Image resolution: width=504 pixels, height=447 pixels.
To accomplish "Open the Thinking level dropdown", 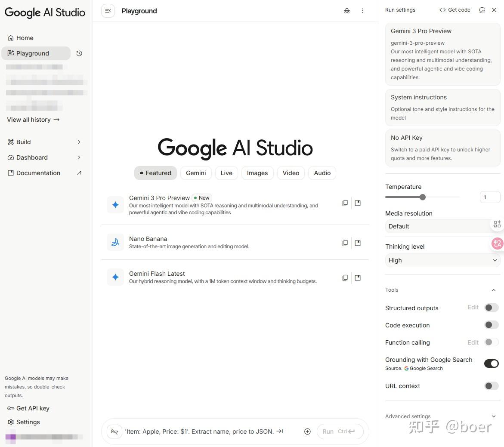I will coord(442,260).
